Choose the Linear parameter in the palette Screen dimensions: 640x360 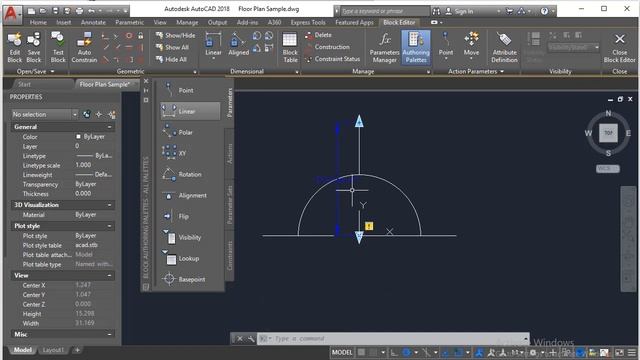tap(190, 111)
